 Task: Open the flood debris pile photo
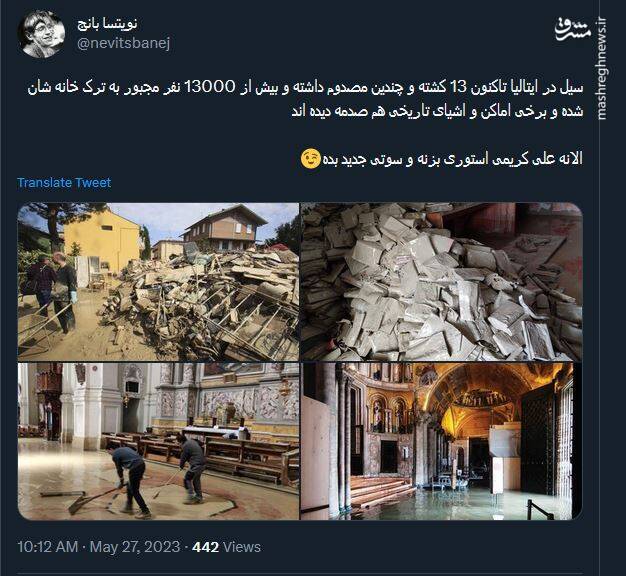[x=158, y=281]
